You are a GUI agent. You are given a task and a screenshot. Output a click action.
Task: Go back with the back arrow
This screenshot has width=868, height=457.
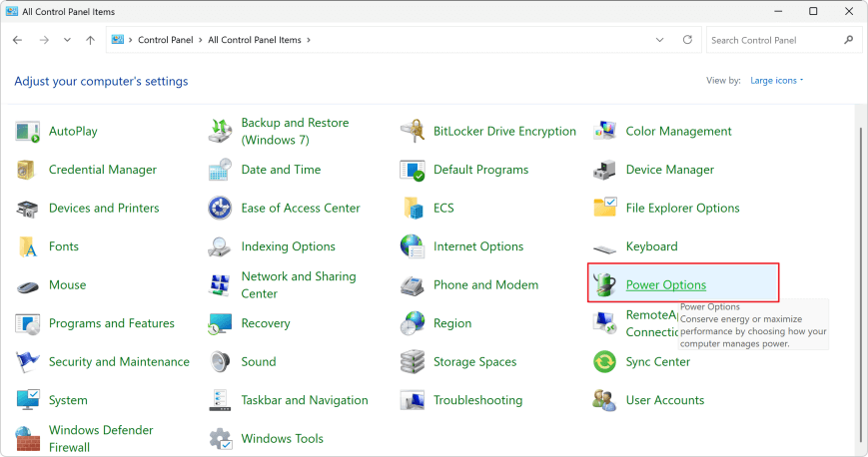point(18,40)
